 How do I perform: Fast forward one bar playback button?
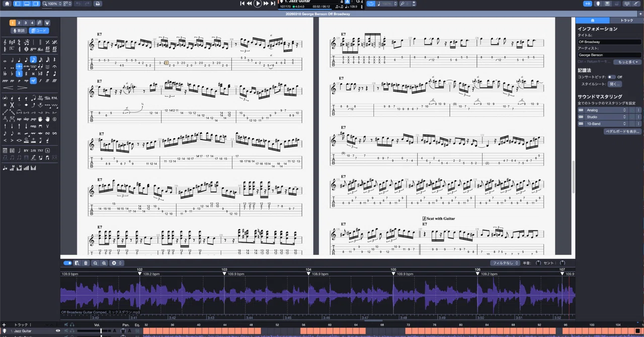[x=266, y=4]
